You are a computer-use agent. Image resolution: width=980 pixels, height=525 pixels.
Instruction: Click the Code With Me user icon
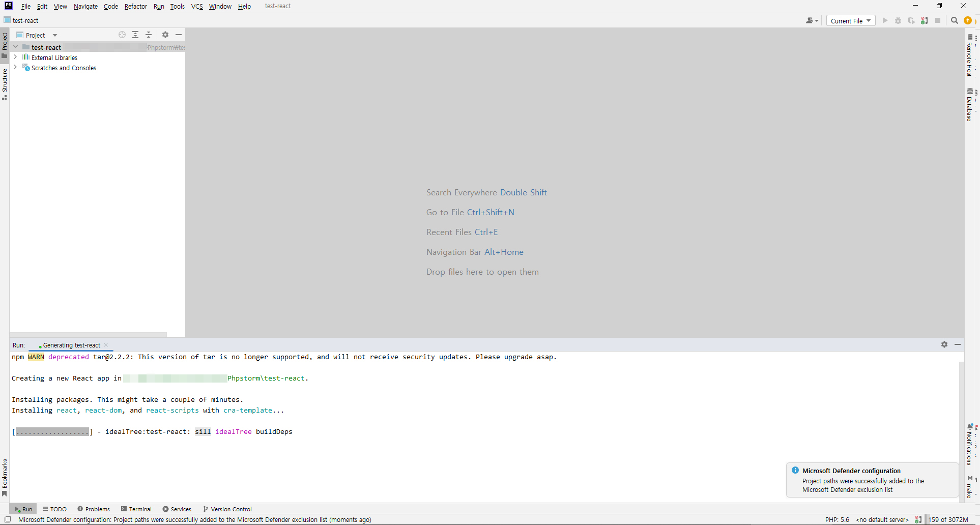(x=812, y=21)
